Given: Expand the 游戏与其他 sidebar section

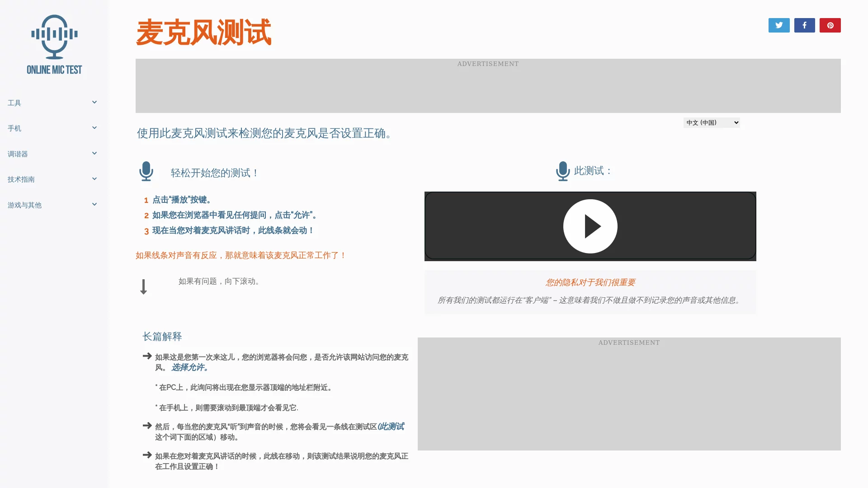Looking at the screenshot, I should 94,204.
